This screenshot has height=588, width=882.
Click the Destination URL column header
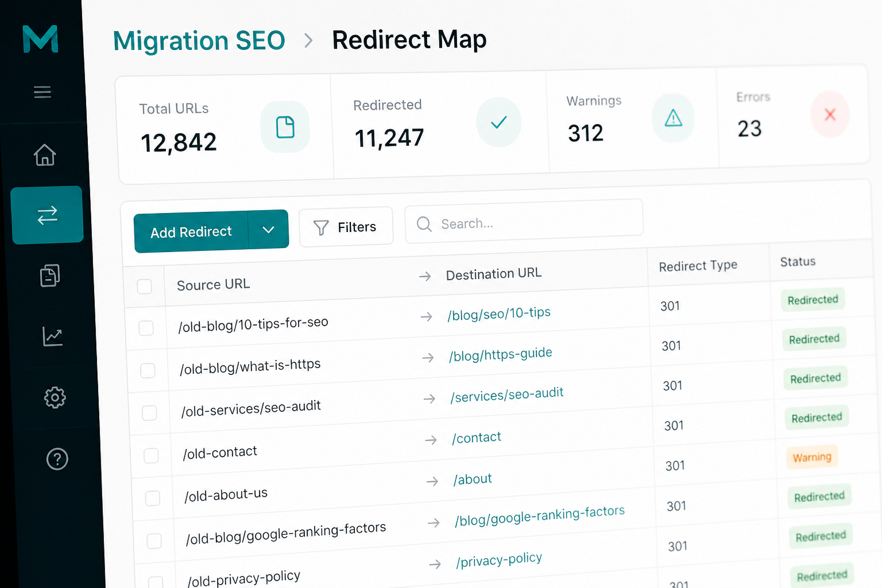point(494,273)
